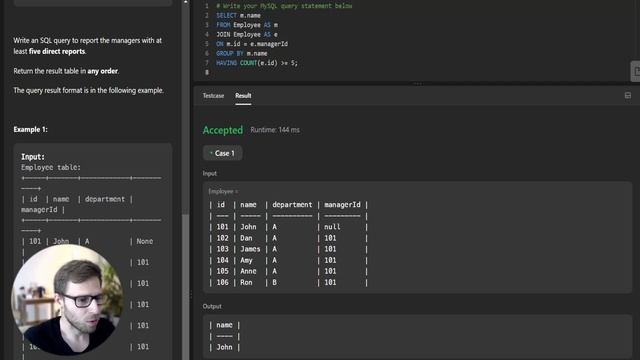Click code line HAVING COUNT(e.id) >= 5
Image resolution: width=640 pixels, height=360 pixels.
pyautogui.click(x=257, y=63)
